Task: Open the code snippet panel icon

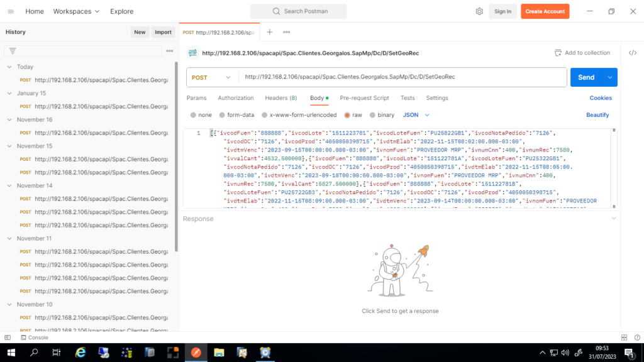Action: pyautogui.click(x=633, y=53)
